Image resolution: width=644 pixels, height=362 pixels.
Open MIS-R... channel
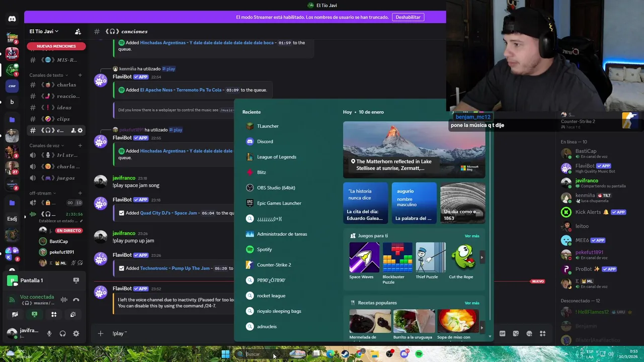[56, 60]
